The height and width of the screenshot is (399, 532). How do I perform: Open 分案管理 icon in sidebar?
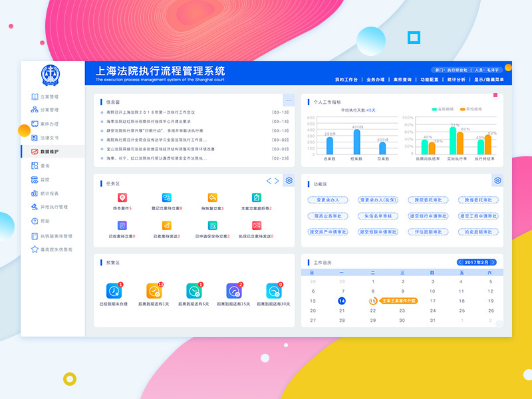pyautogui.click(x=35, y=110)
